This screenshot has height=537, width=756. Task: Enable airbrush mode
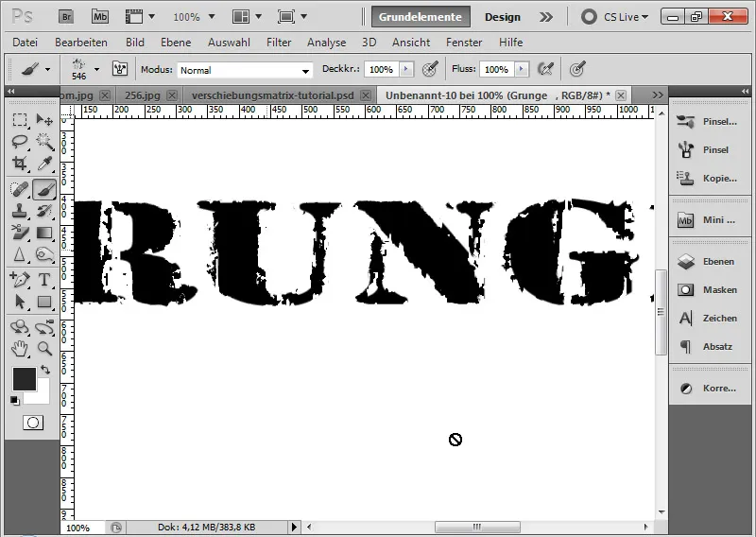(546, 69)
